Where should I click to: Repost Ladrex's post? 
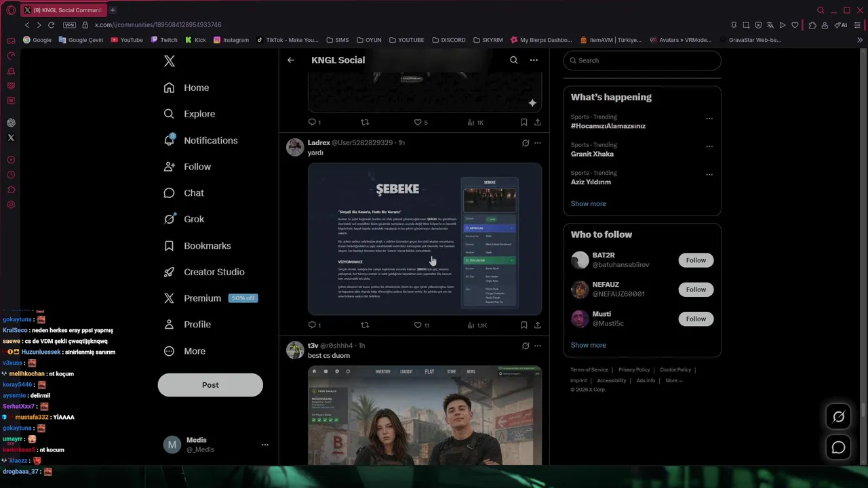(365, 325)
